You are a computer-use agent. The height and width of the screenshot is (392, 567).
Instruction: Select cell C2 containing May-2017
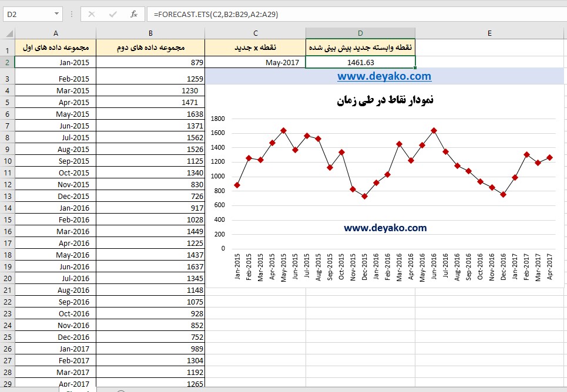[x=255, y=62]
